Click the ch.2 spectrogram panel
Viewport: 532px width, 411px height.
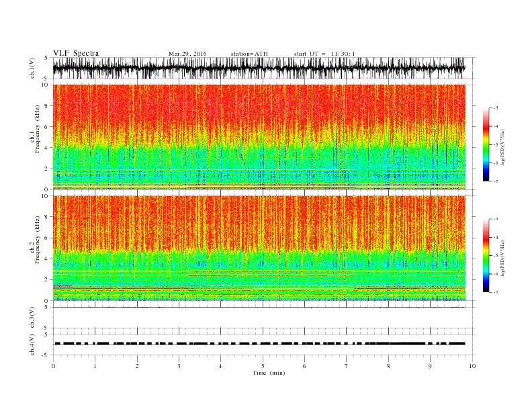[259, 248]
